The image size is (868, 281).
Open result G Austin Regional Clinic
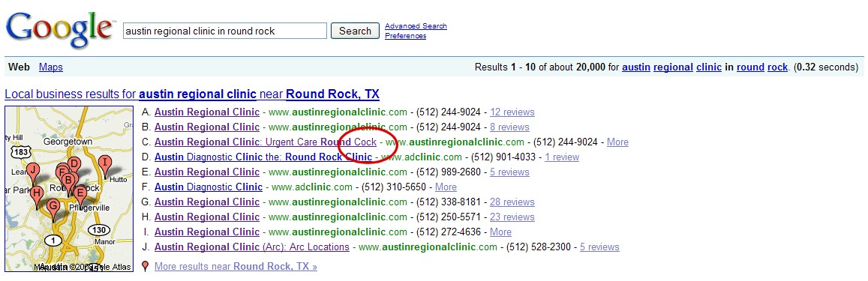tap(207, 202)
